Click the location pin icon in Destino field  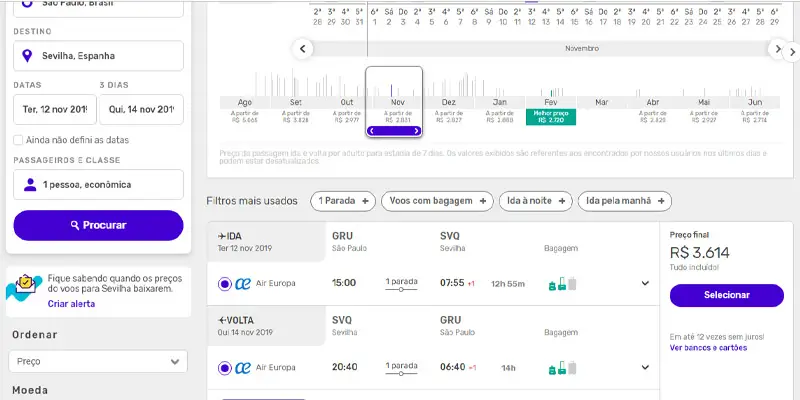click(28, 56)
